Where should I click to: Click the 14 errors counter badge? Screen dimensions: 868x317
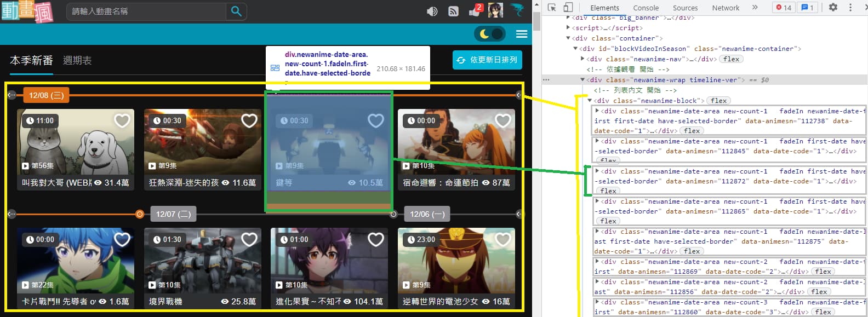pos(784,8)
